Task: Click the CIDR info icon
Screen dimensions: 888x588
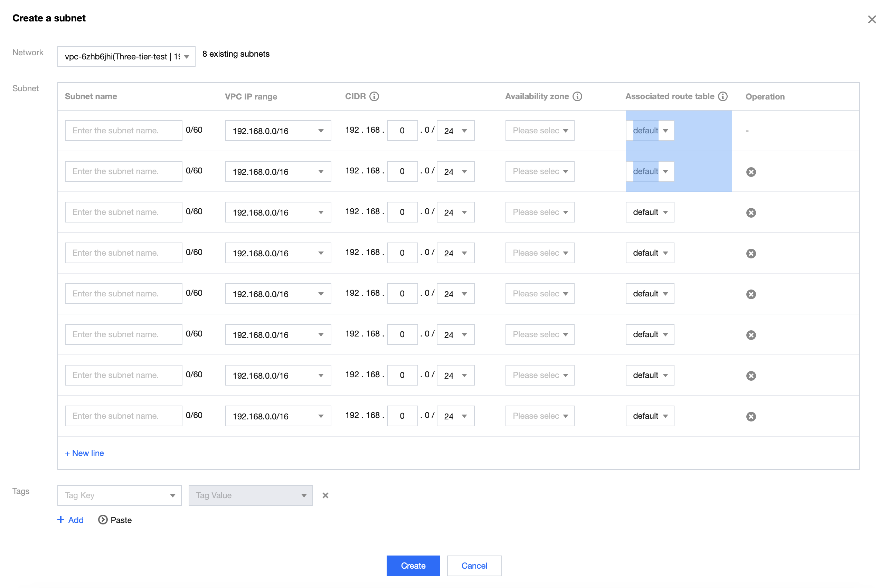Action: coord(374,96)
